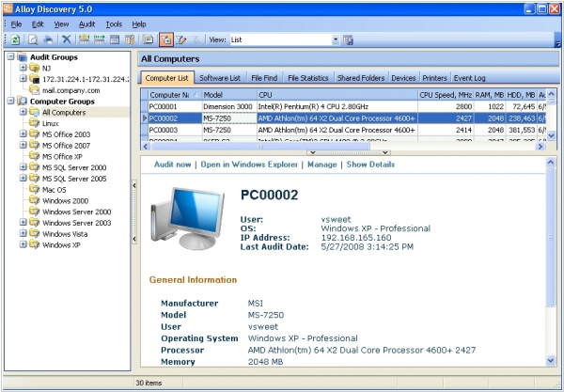Click the MS Office XP folder icon
The image size is (564, 392).
(x=35, y=156)
